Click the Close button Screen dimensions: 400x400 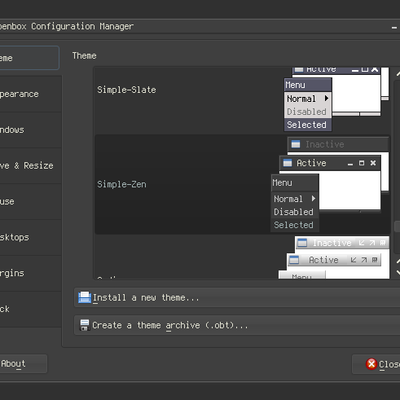pyautogui.click(x=376, y=364)
